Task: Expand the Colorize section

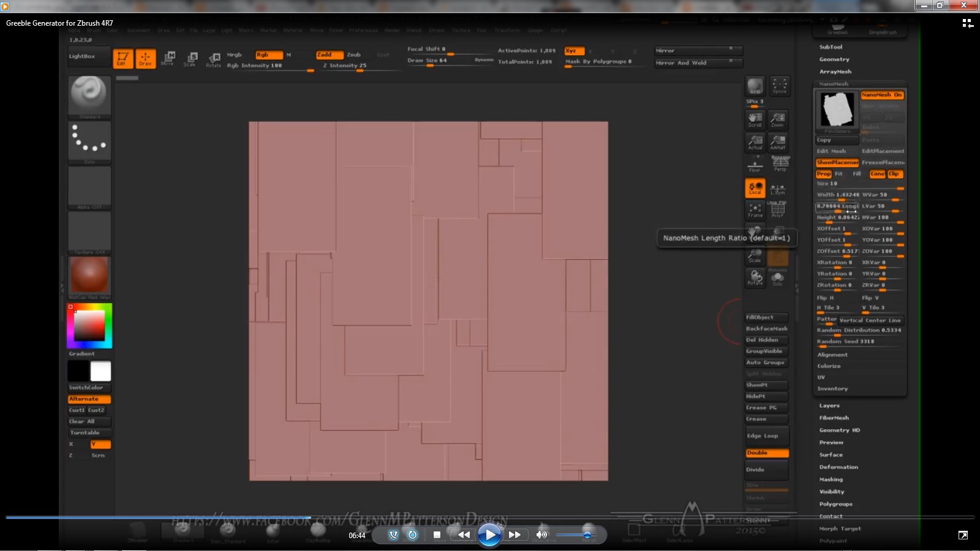Action: [829, 366]
